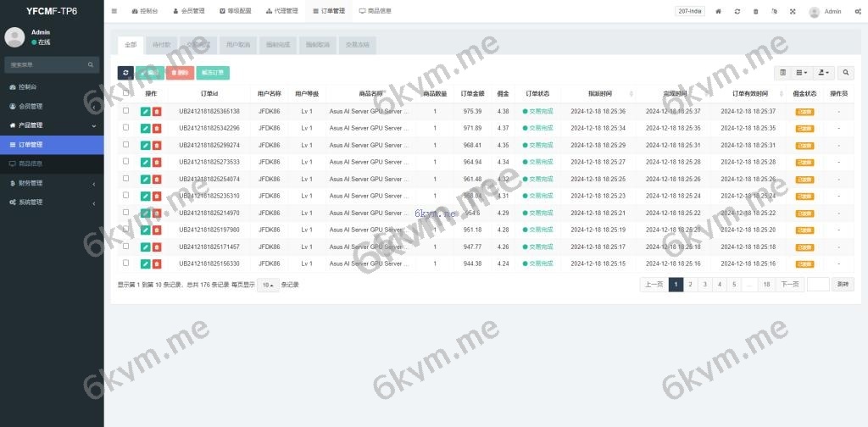
Task: Click the home icon in top bar
Action: coord(719,12)
